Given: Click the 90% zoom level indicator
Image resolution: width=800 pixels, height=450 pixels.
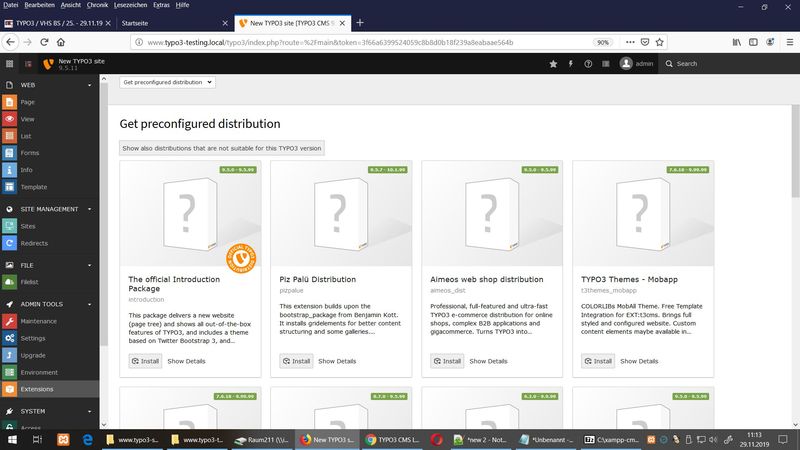Looking at the screenshot, I should coord(603,42).
